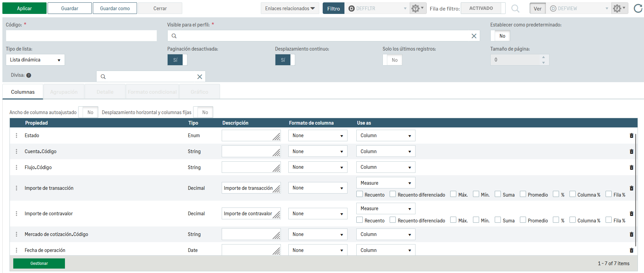Open Use as dropdown for Estado row
The image size is (644, 273).
click(x=386, y=135)
